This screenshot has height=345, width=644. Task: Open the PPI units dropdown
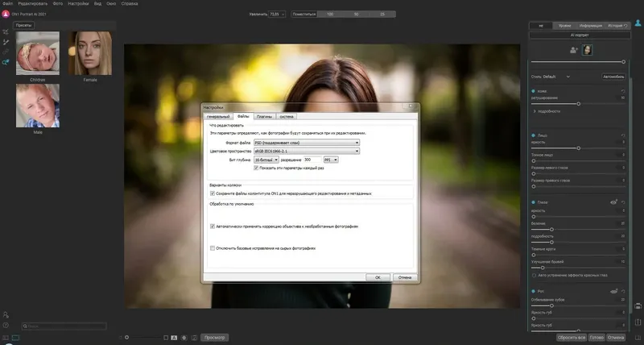click(331, 160)
